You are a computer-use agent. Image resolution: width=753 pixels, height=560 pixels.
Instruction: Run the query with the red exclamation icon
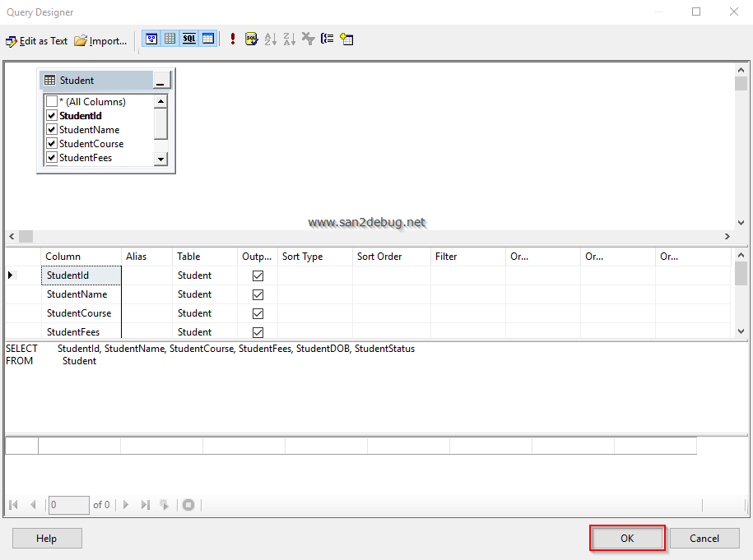pos(233,39)
